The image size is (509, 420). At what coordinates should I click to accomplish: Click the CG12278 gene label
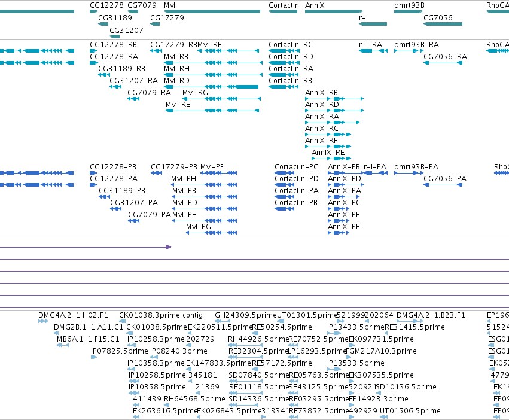coord(106,5)
